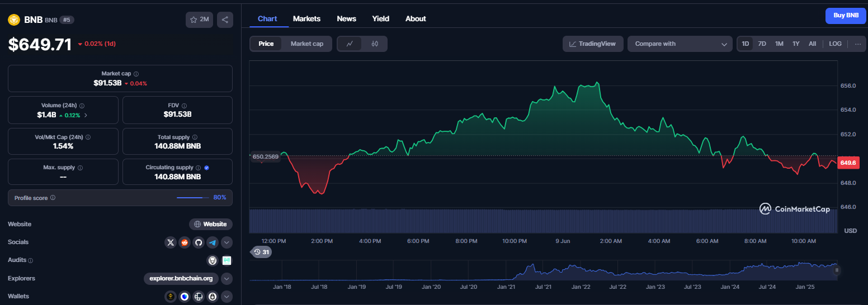Open Market cap info tooltip icon
This screenshot has height=305, width=868.
136,74
